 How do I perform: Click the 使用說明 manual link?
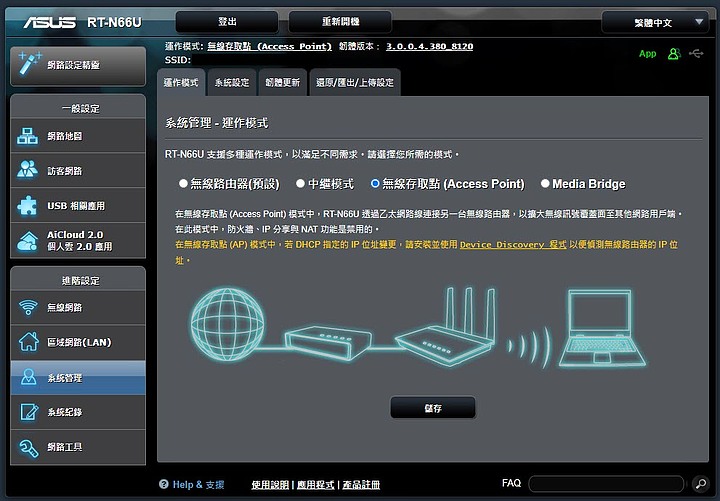[270, 484]
